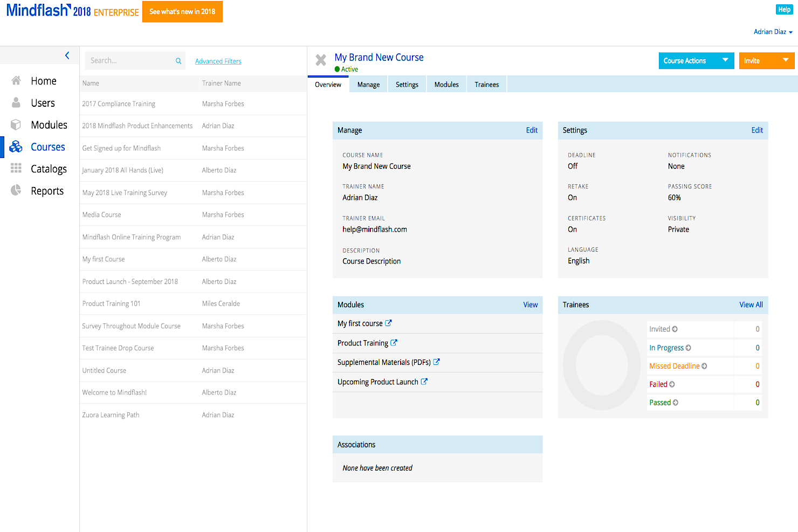Select Welcome to Mindflash! course
Image resolution: width=798 pixels, height=532 pixels.
194,393
